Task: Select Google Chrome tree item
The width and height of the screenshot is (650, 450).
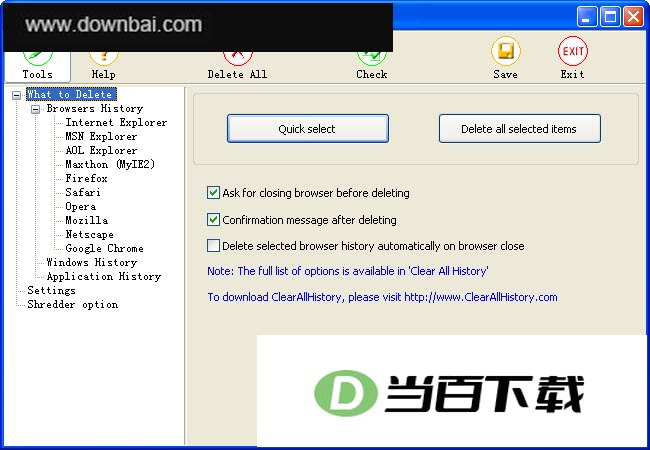Action: tap(104, 249)
